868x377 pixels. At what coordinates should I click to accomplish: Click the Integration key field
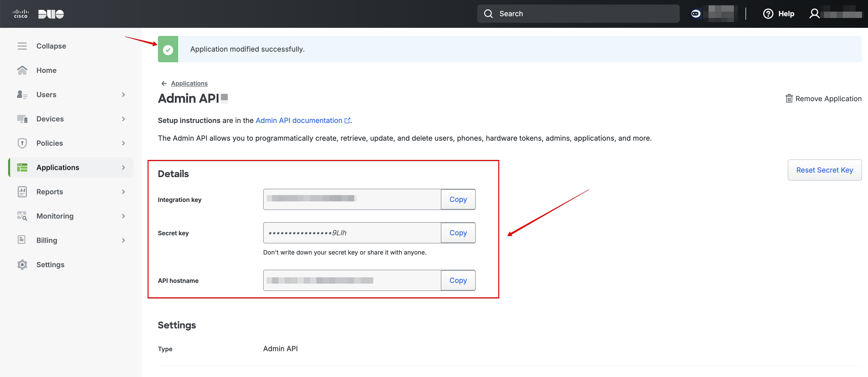pyautogui.click(x=352, y=199)
